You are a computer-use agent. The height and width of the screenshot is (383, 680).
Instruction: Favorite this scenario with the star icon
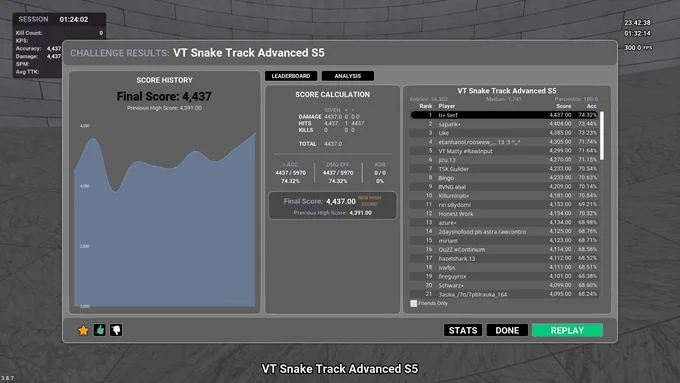coord(83,331)
